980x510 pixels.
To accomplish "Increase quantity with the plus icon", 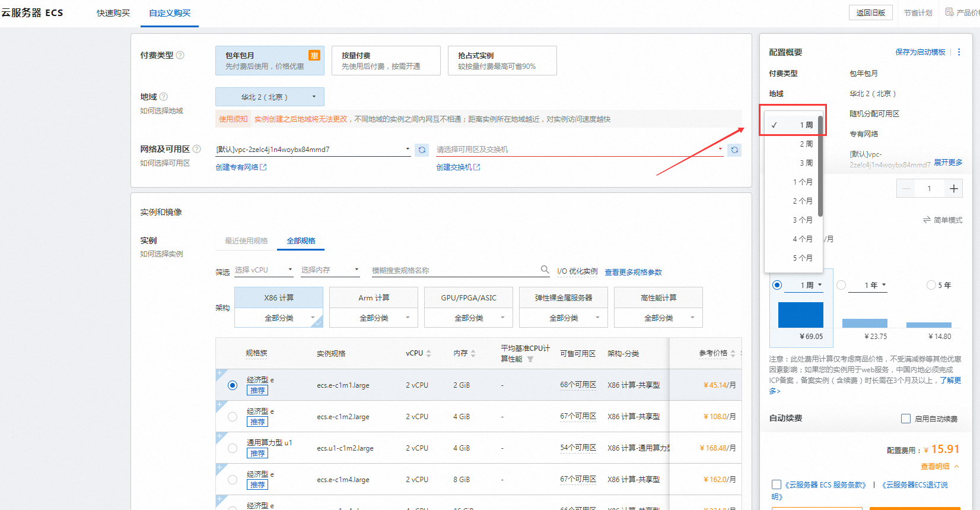I will click(x=953, y=189).
